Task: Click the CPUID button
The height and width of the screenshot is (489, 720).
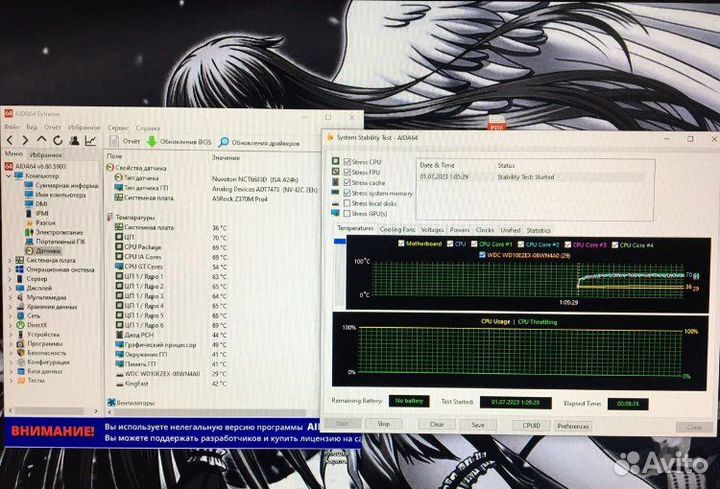Action: (531, 425)
